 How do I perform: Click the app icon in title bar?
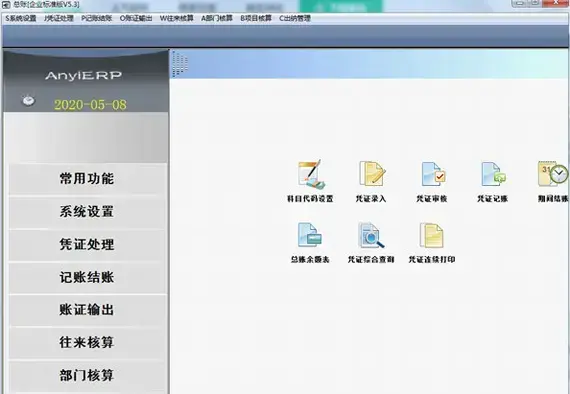(6, 5)
